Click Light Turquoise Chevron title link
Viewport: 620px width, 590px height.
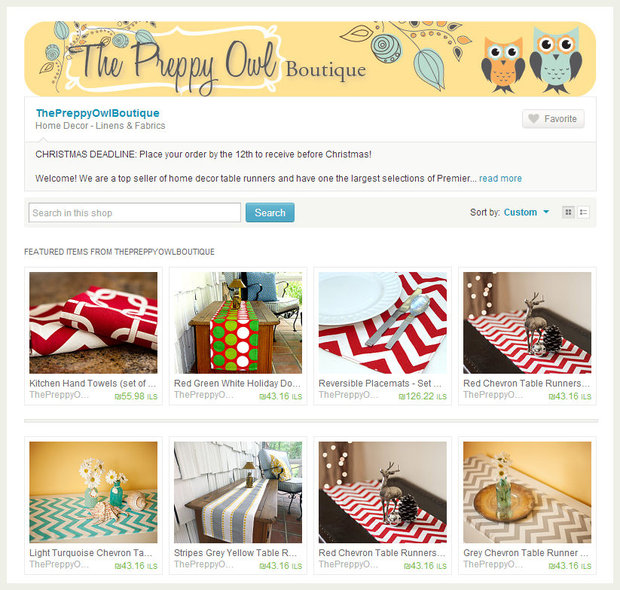click(91, 552)
